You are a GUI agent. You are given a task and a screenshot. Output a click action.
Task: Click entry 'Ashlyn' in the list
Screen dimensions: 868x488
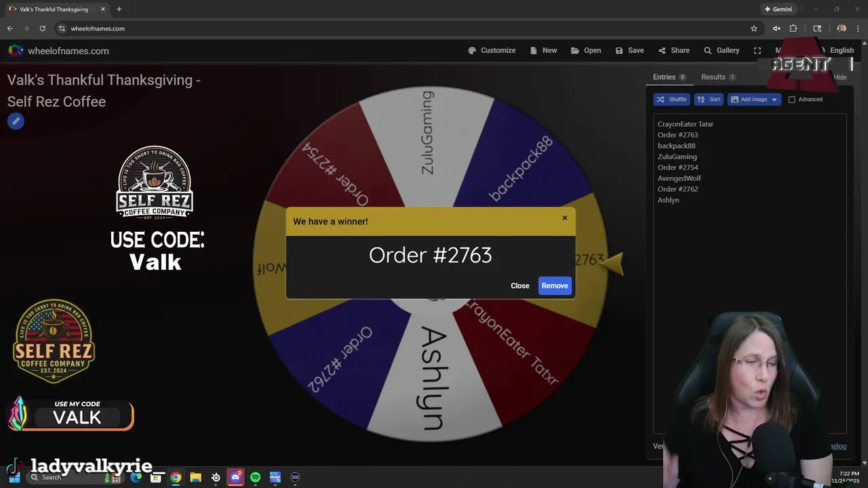tap(668, 200)
